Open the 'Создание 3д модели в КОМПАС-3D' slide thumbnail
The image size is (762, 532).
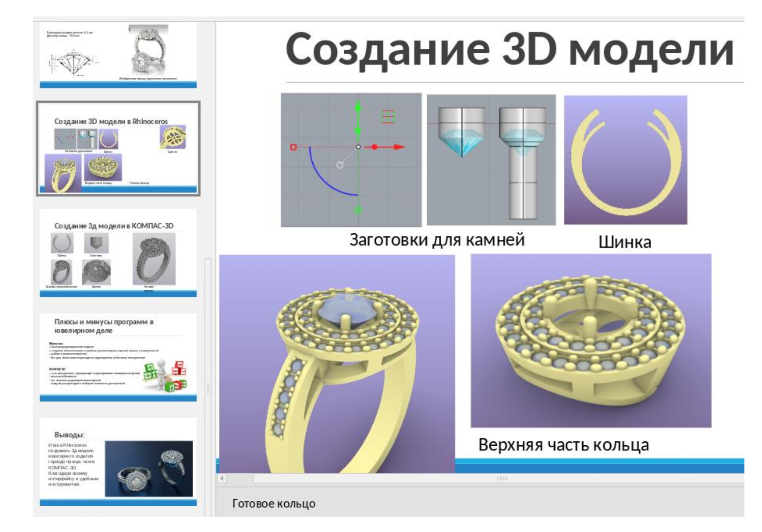pyautogui.click(x=118, y=252)
